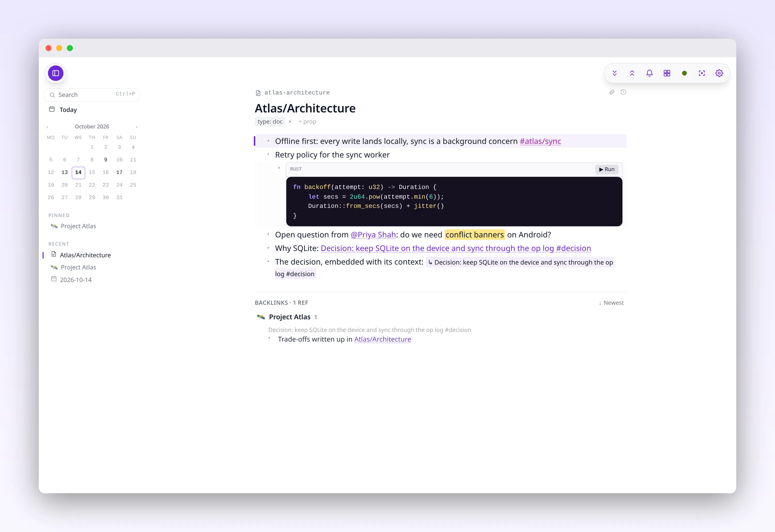Image resolution: width=775 pixels, height=532 pixels.
Task: Open notifications bell icon
Action: [649, 73]
